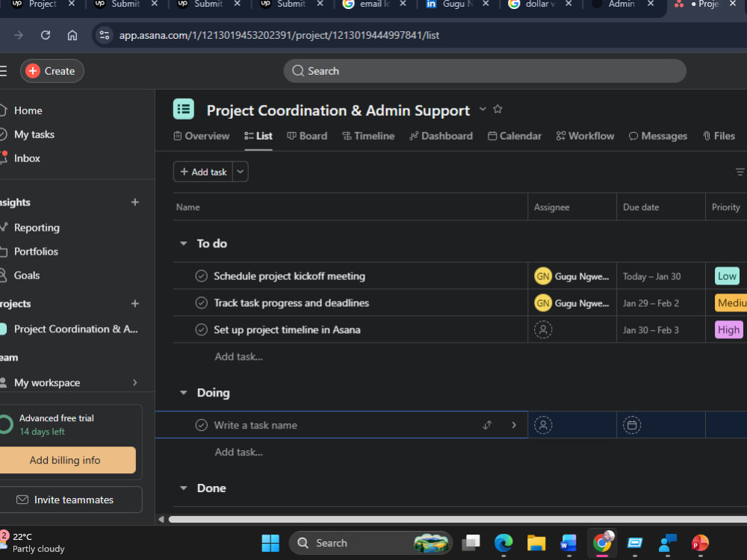Open the Add task dropdown arrow
The height and width of the screenshot is (560, 747).
tap(241, 172)
